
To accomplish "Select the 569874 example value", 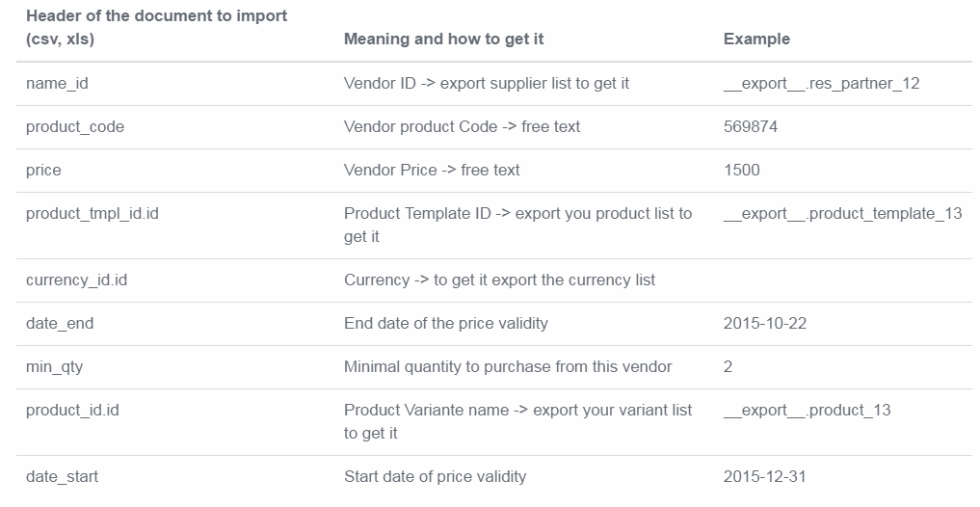I will (x=751, y=127).
